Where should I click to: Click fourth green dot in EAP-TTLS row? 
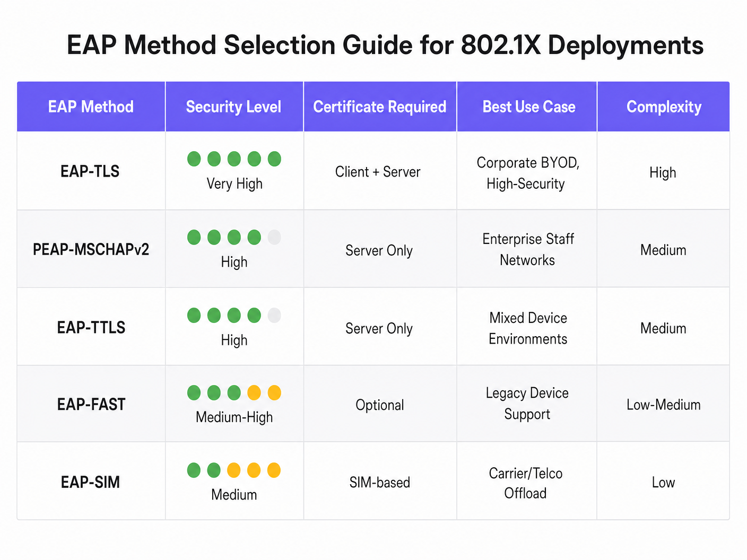254,315
